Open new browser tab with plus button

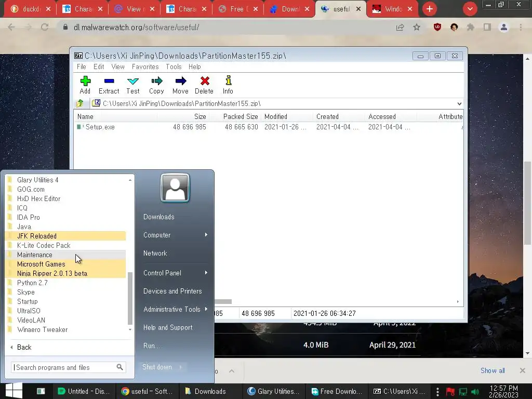(x=430, y=9)
